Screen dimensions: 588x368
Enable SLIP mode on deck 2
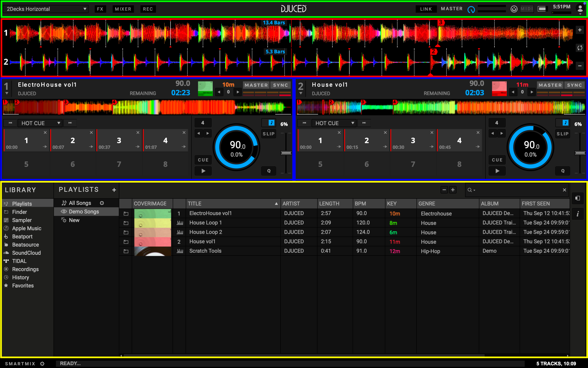(562, 134)
